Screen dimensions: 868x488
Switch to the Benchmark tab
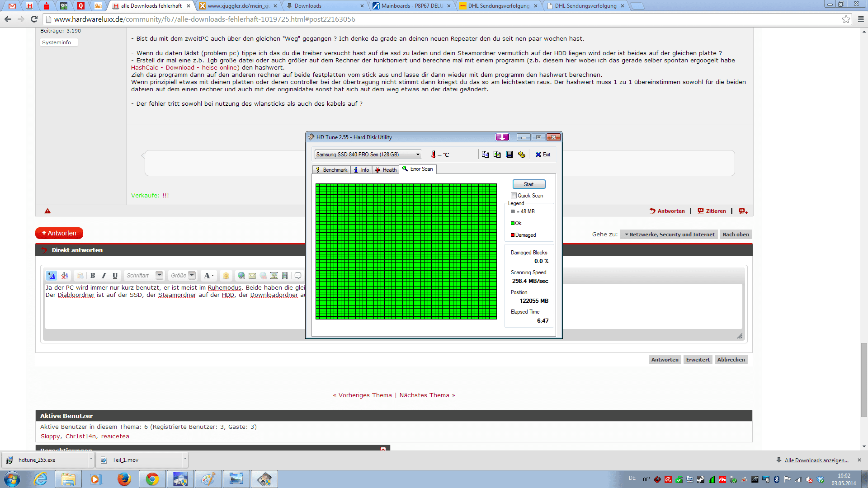pyautogui.click(x=331, y=170)
